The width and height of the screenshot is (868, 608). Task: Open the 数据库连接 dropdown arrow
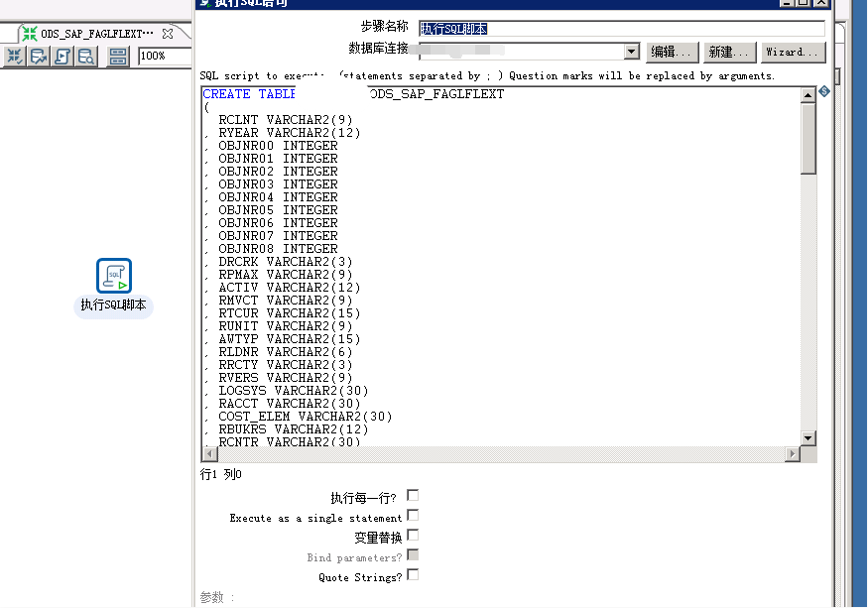pyautogui.click(x=631, y=52)
